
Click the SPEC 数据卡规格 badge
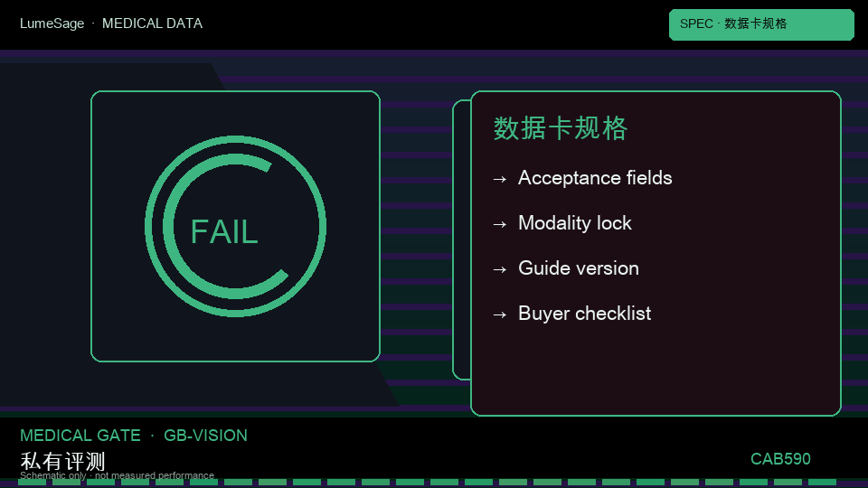(761, 24)
